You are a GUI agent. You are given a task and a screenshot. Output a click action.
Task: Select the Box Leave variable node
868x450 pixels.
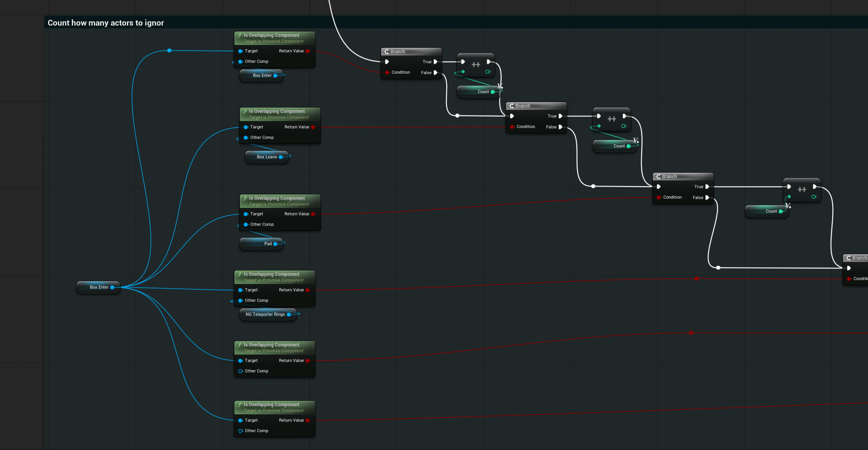pyautogui.click(x=267, y=157)
